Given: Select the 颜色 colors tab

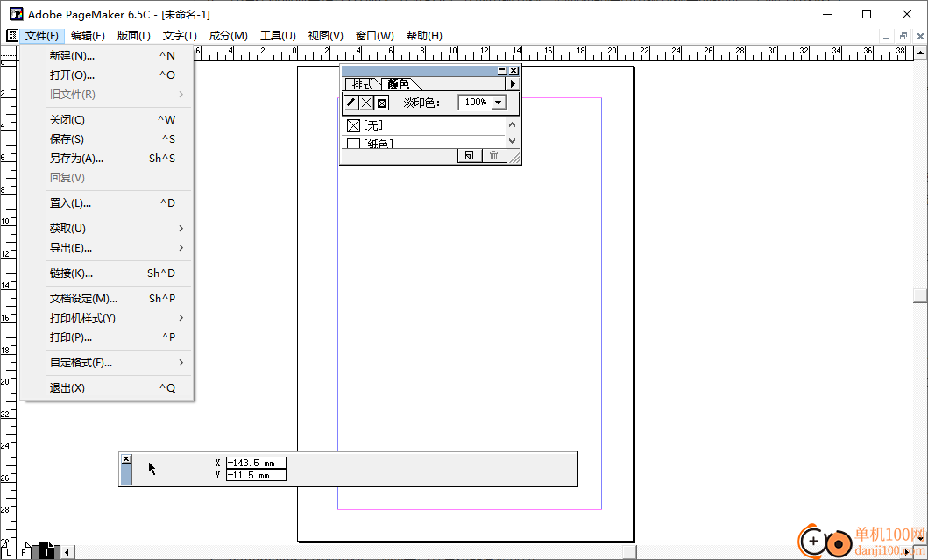Looking at the screenshot, I should (399, 84).
